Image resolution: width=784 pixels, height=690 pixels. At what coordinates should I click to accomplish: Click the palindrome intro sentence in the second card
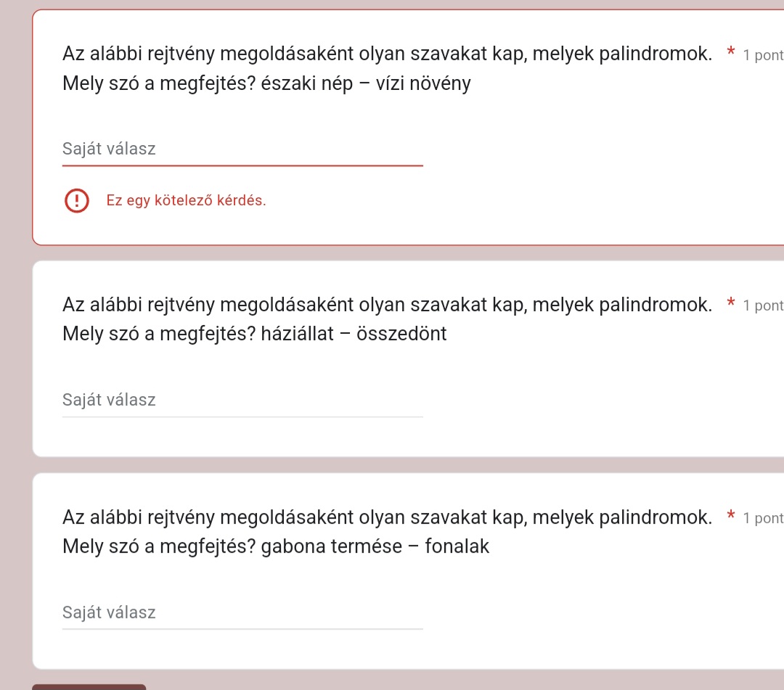point(387,305)
